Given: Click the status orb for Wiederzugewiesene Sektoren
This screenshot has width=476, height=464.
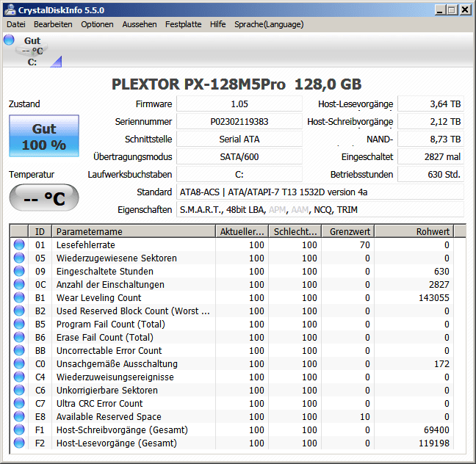Looking at the screenshot, I should click(x=19, y=258).
